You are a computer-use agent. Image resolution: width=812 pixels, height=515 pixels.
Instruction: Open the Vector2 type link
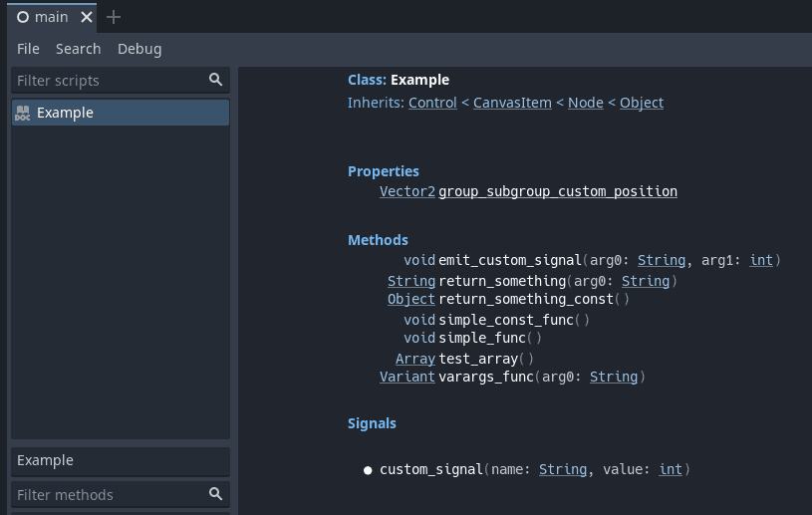407,191
